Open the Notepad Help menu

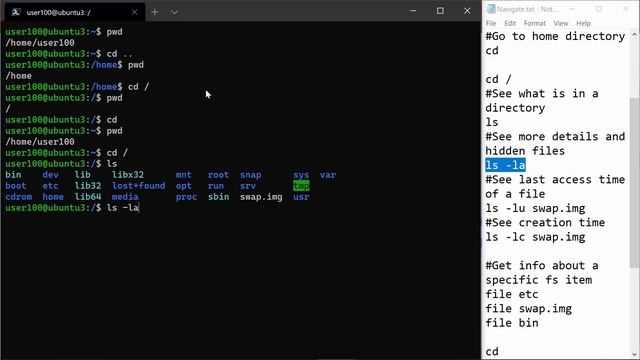[583, 23]
